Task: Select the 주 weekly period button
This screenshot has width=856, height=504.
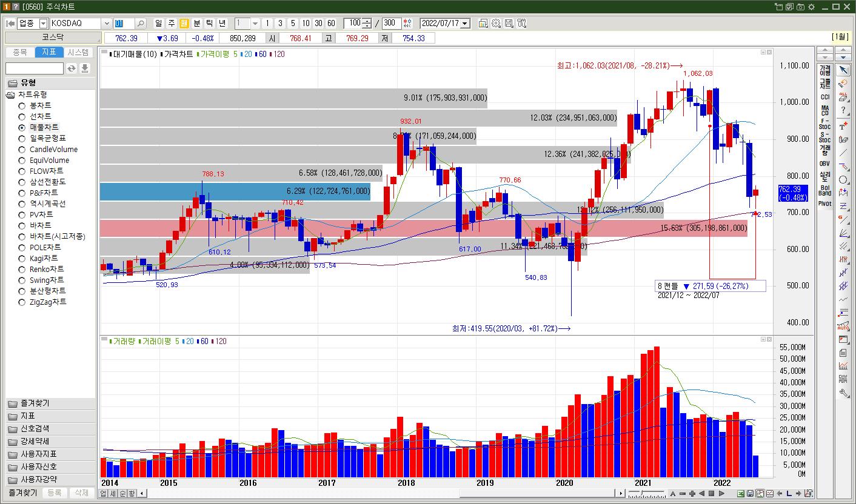Action: (x=172, y=24)
